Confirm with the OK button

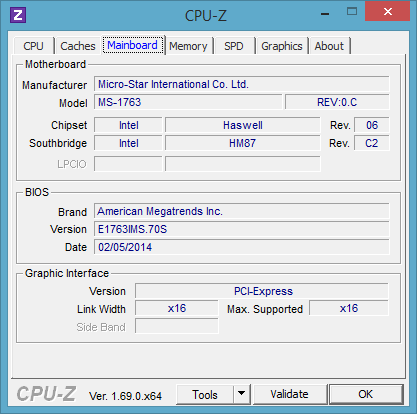point(366,394)
